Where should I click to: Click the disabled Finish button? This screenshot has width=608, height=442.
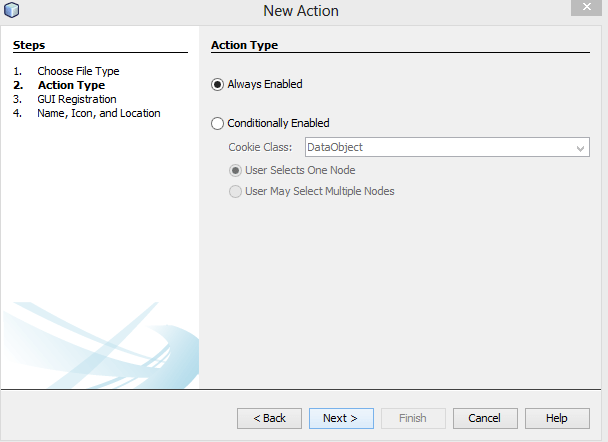[x=413, y=418]
